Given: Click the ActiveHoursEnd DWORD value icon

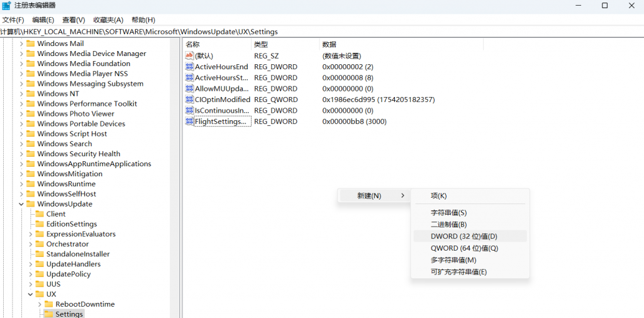Looking at the screenshot, I should point(189,67).
